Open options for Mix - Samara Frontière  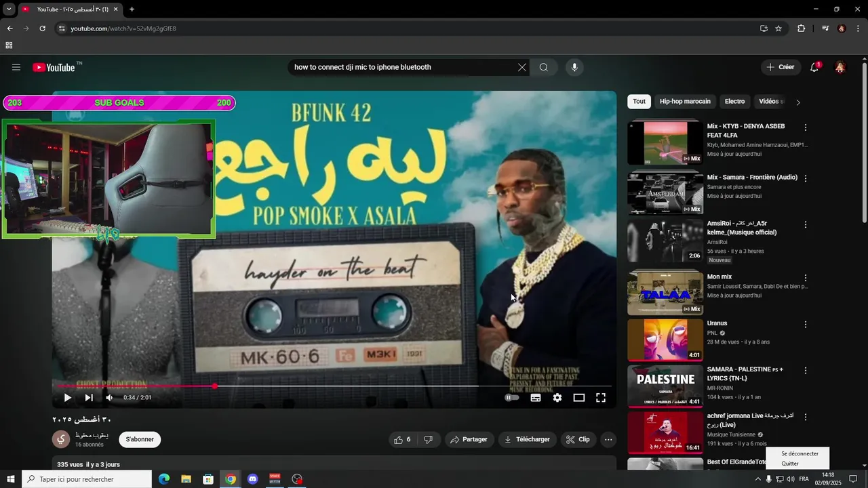click(806, 178)
